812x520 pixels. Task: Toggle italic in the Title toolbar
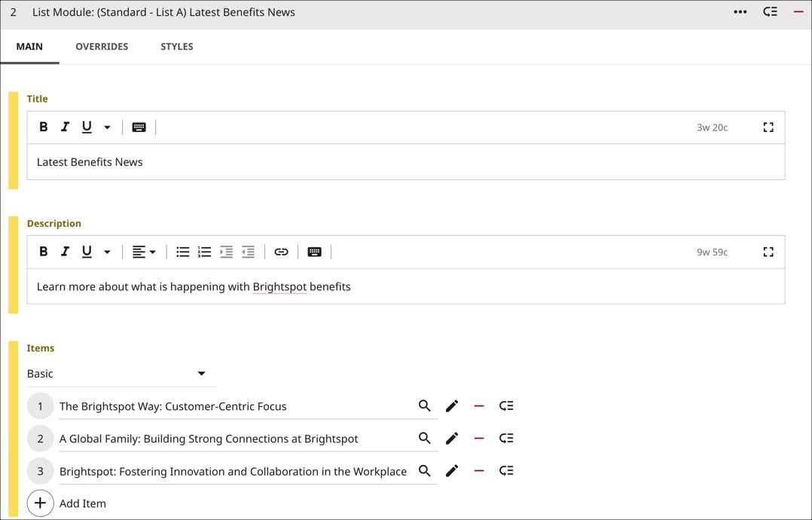[x=65, y=127]
